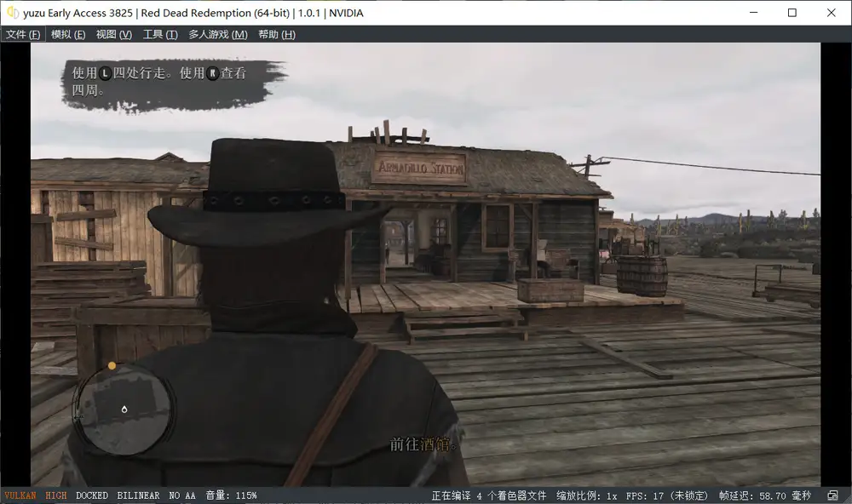Click the 音量: 115% volume control
Screen dimensions: 852x504
coord(231,495)
